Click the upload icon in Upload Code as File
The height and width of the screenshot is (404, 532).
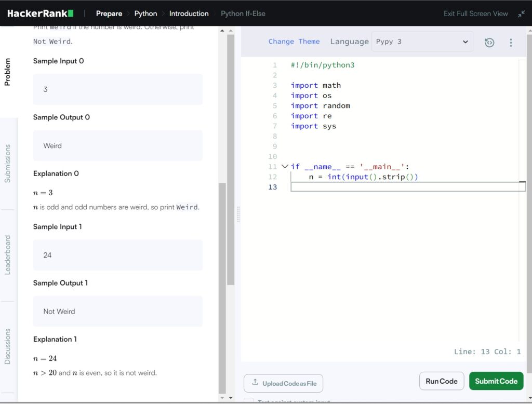(255, 383)
